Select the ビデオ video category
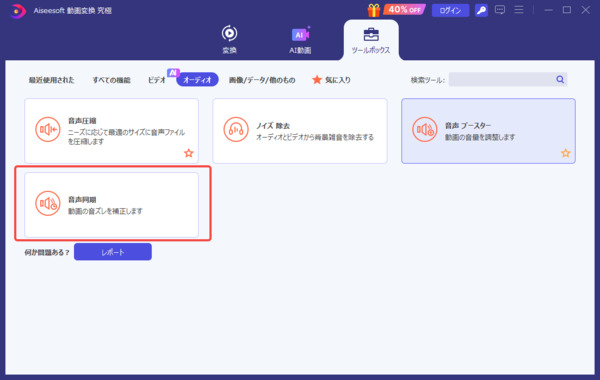The height and width of the screenshot is (380, 600). pos(157,80)
